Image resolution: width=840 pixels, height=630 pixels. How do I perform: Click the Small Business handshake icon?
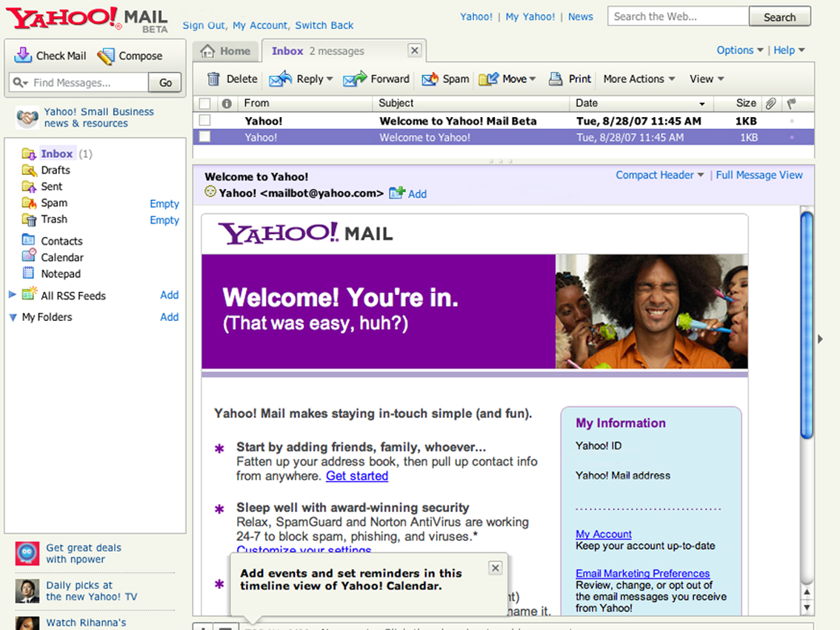click(27, 117)
